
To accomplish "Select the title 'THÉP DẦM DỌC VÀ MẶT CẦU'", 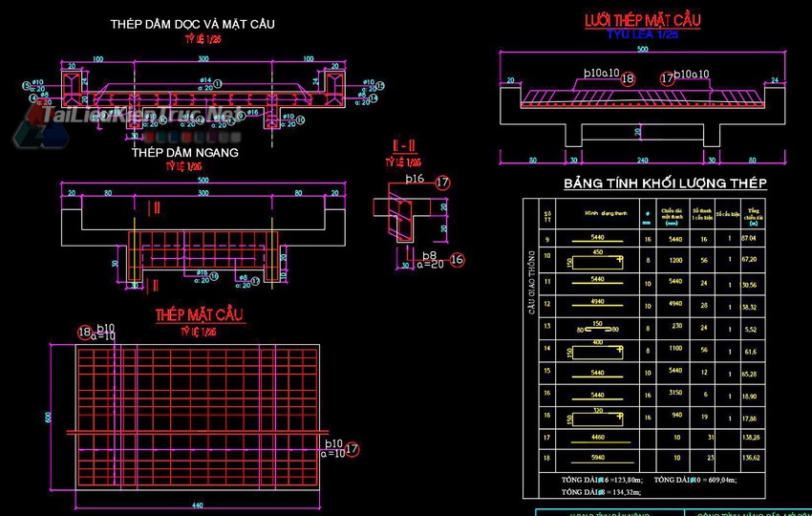I will [192, 24].
